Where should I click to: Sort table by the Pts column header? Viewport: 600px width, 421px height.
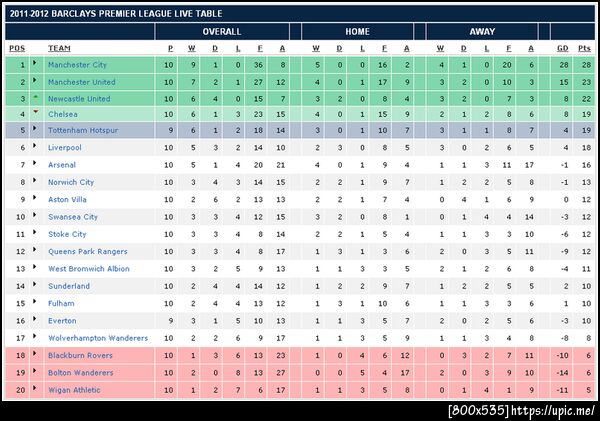(584, 48)
